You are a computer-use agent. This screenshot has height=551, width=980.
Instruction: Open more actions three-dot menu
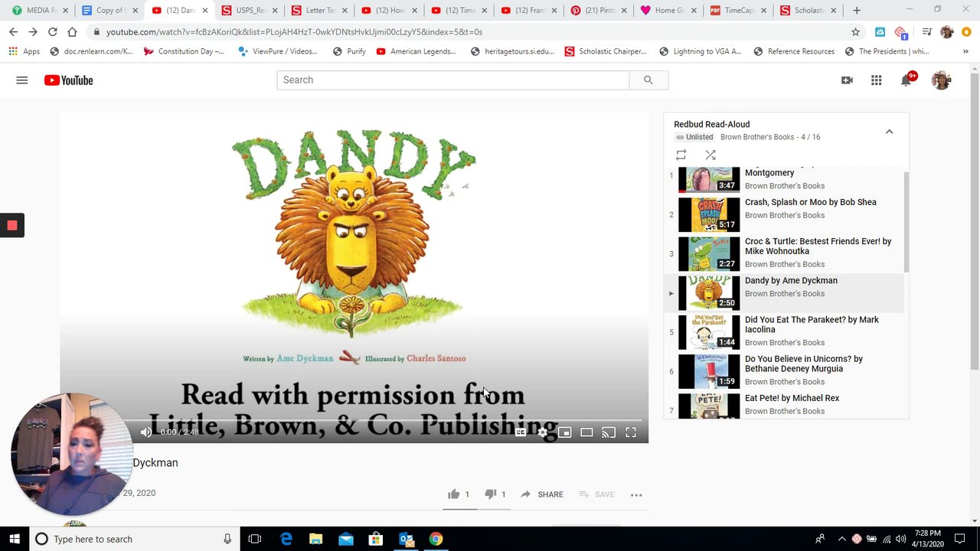pos(636,495)
